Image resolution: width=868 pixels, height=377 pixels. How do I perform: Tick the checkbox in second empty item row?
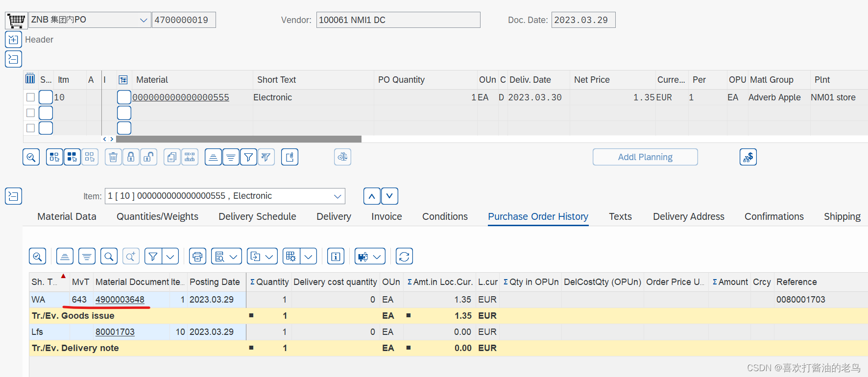coord(30,113)
